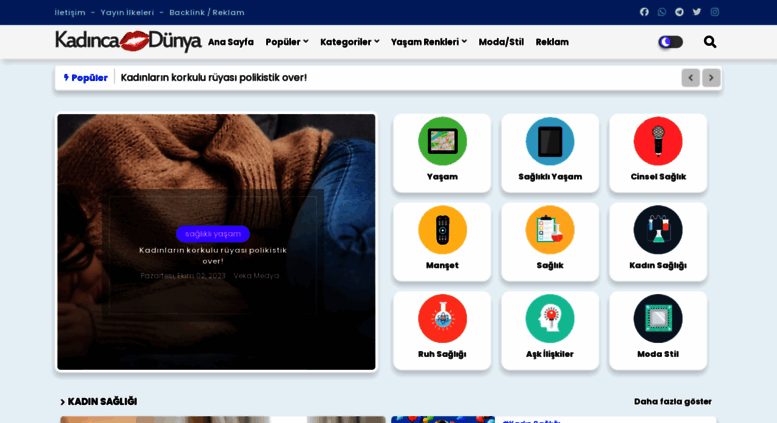Click the Kadın Sağlığı card label
The width and height of the screenshot is (777, 423).
tap(658, 265)
